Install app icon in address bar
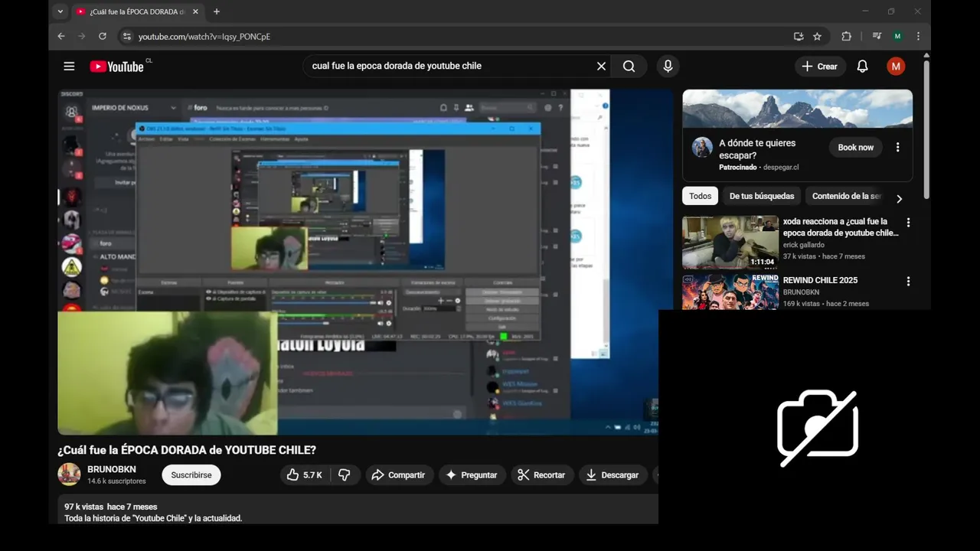 tap(799, 36)
